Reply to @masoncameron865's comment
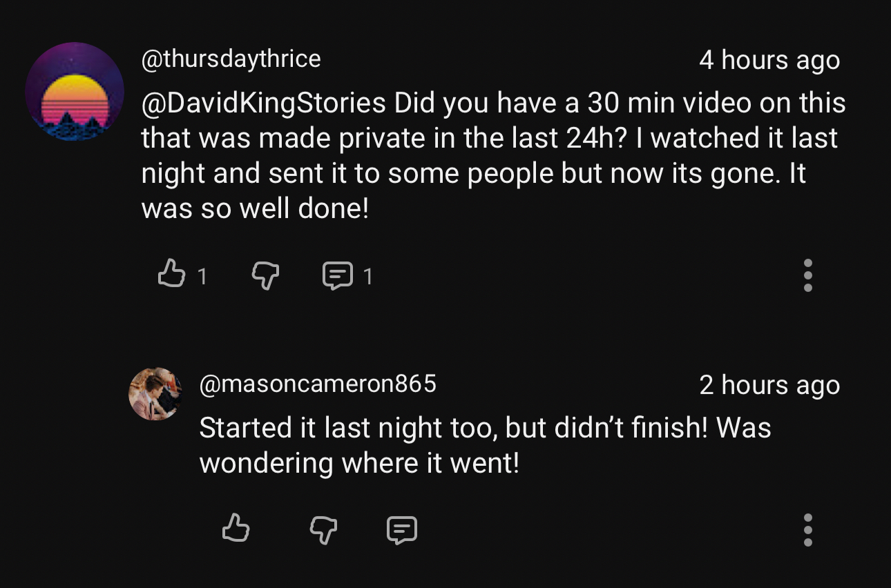 click(401, 530)
